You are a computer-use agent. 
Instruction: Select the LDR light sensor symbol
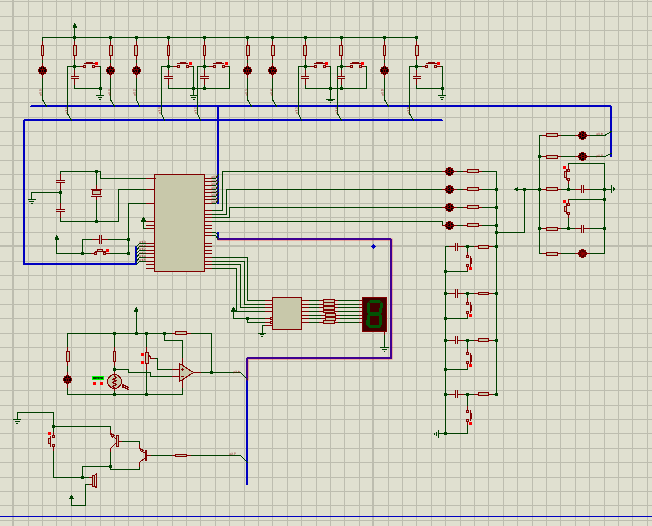coord(114,382)
